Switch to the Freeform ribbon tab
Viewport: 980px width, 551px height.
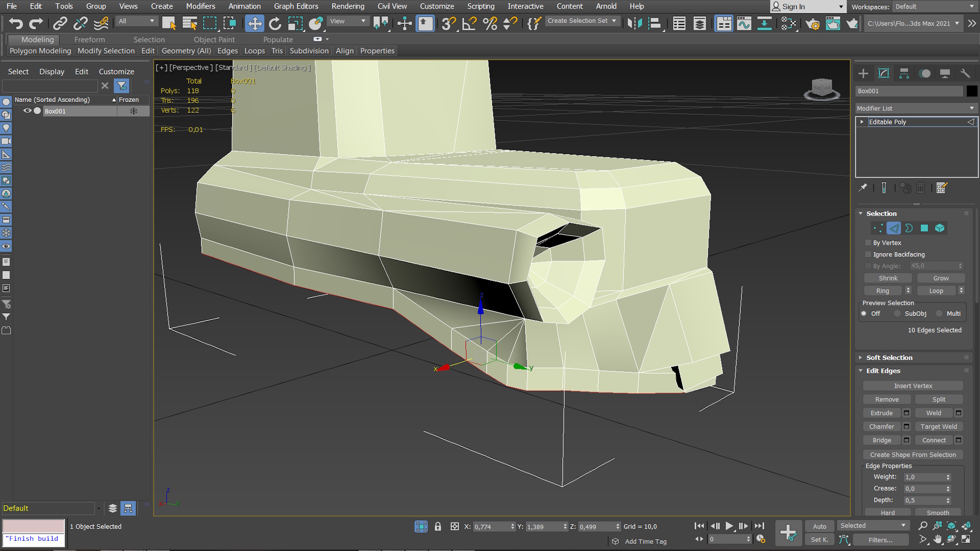coord(89,39)
